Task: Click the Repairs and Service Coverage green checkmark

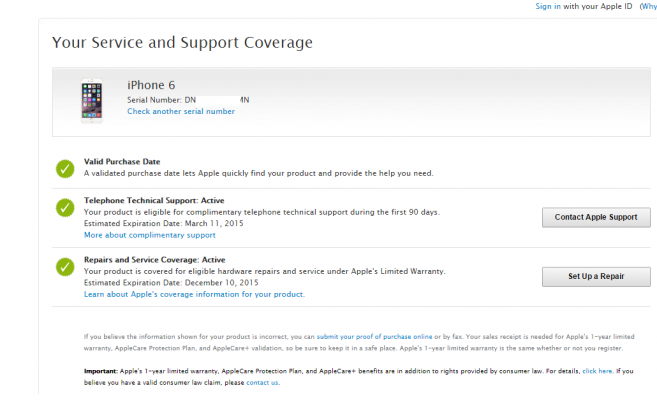Action: pos(65,267)
